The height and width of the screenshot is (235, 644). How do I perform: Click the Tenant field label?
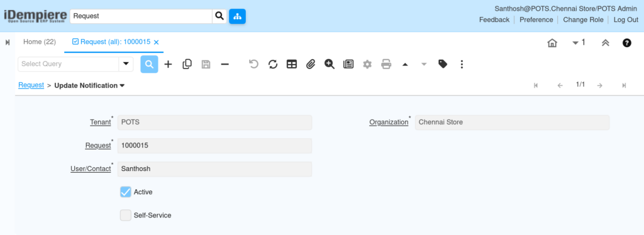click(100, 123)
